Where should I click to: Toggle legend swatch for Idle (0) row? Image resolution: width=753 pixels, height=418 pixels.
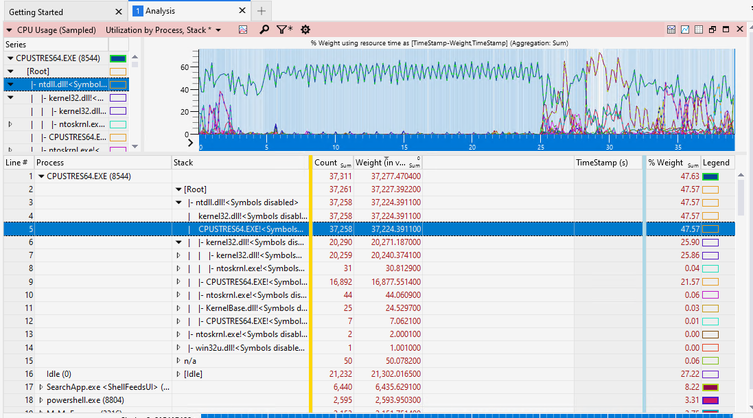pyautogui.click(x=710, y=374)
